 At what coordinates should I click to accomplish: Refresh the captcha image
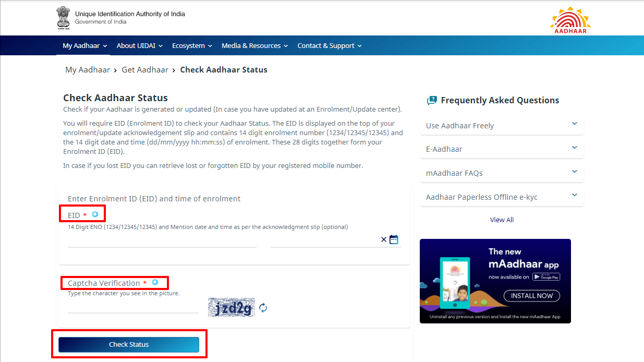coord(263,308)
